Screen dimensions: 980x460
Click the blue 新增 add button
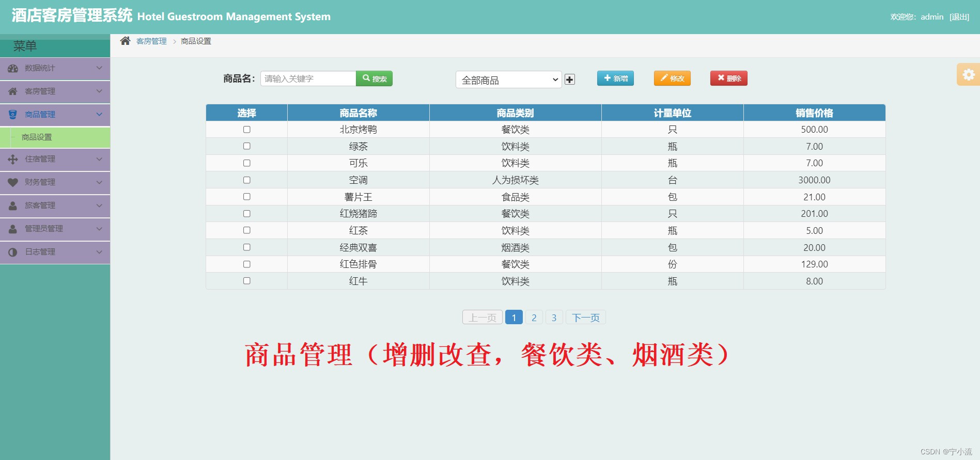point(615,78)
